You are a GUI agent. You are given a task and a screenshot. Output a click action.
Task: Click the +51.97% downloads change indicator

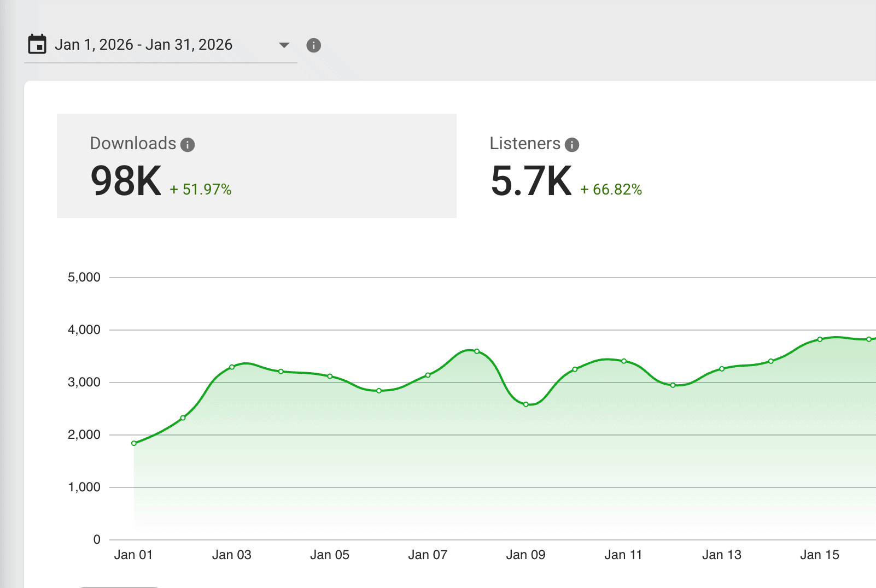tap(201, 190)
